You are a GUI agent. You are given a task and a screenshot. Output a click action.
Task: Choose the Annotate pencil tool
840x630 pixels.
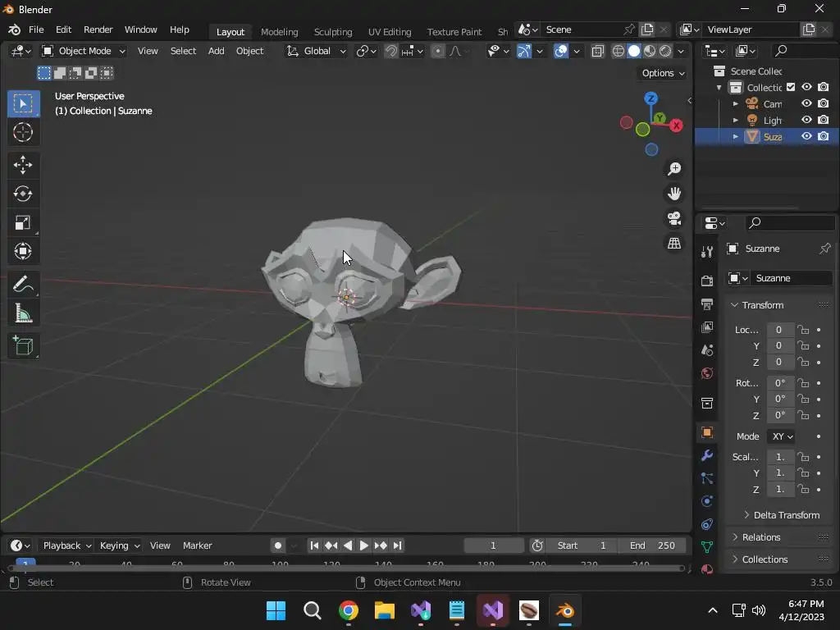click(23, 285)
